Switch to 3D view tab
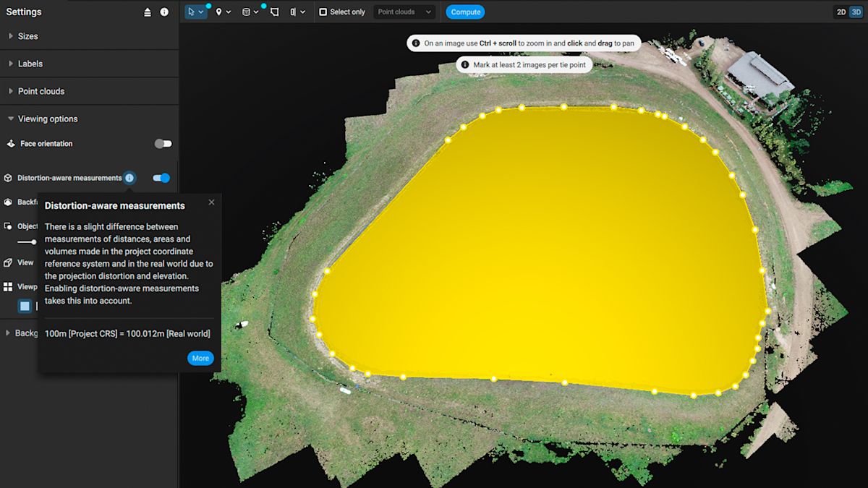 coord(856,12)
